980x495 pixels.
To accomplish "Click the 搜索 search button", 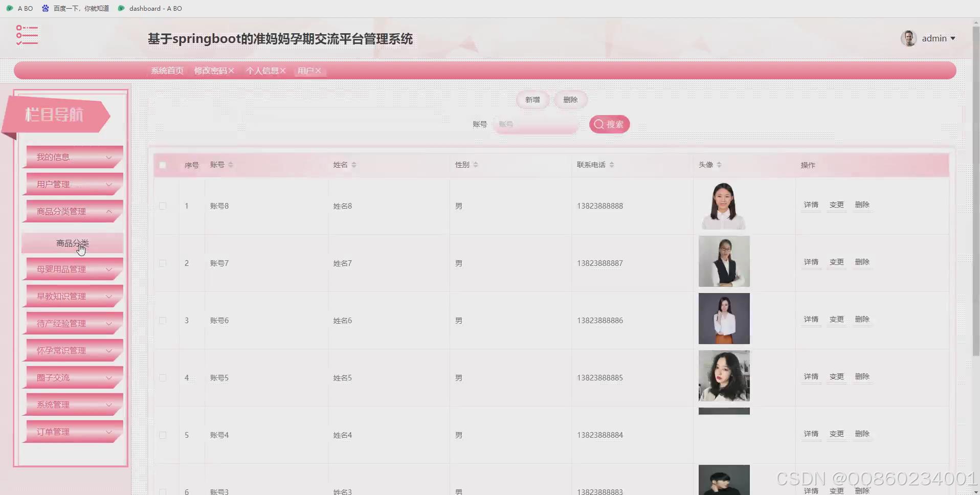I will pyautogui.click(x=609, y=124).
